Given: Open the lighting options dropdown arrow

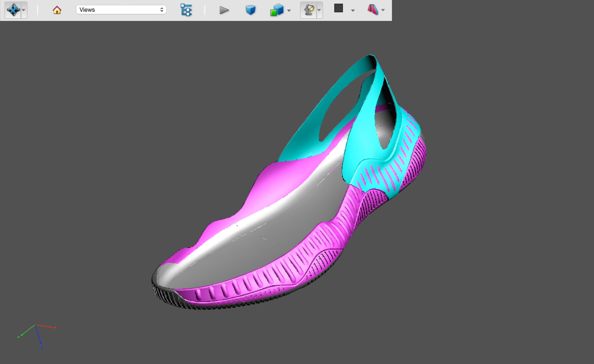Looking at the screenshot, I should (319, 10).
